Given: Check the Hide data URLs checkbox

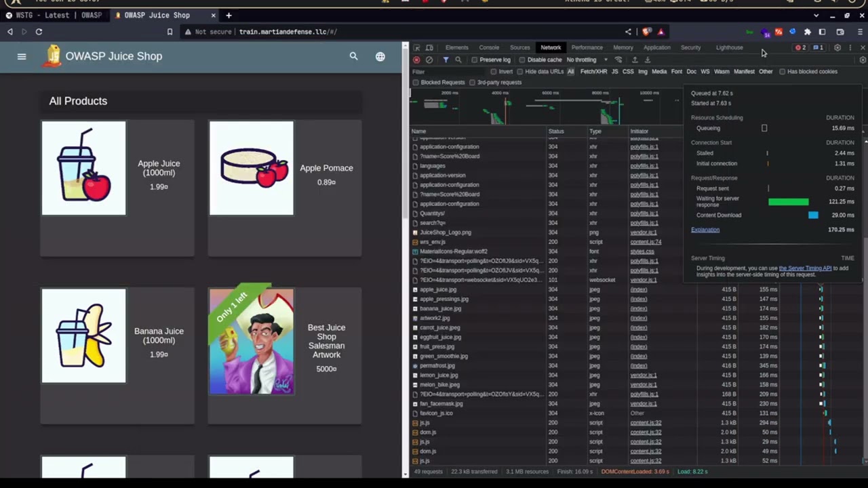Looking at the screenshot, I should pyautogui.click(x=520, y=71).
